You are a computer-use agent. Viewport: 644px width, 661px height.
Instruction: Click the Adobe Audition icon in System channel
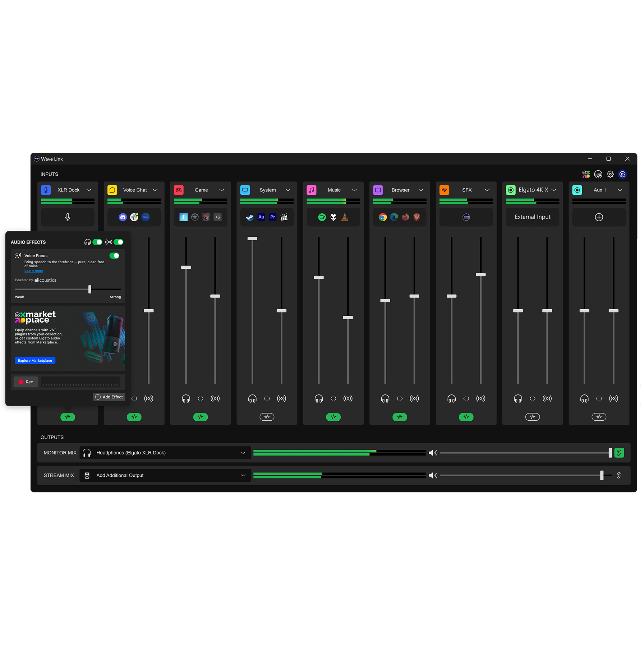pyautogui.click(x=261, y=217)
